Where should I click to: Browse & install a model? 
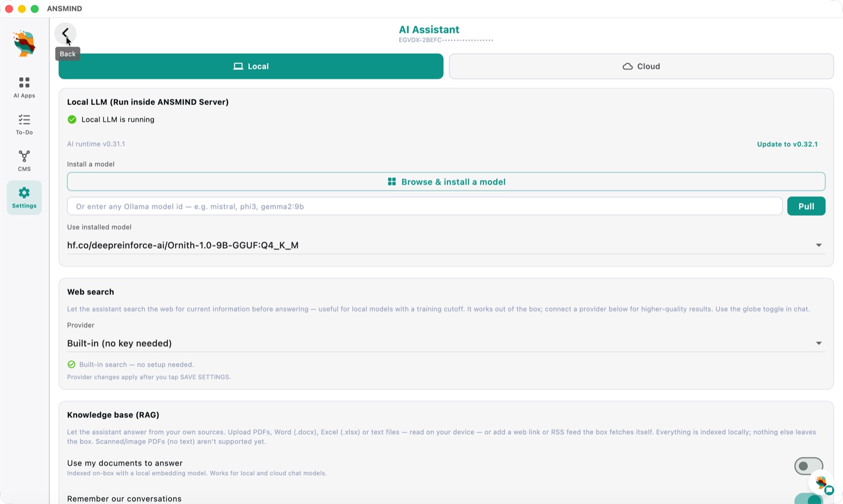[446, 182]
